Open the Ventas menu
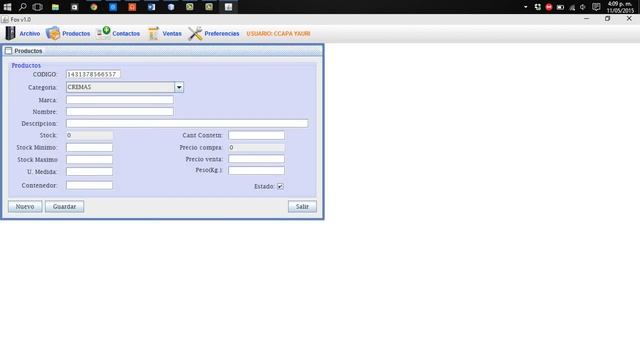 [x=164, y=33]
